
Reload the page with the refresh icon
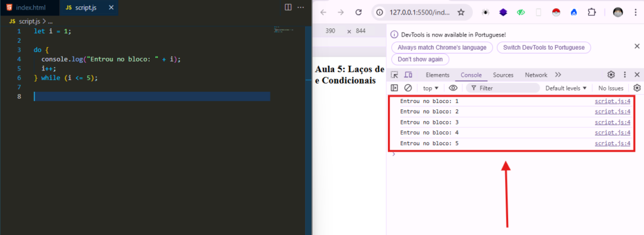358,13
